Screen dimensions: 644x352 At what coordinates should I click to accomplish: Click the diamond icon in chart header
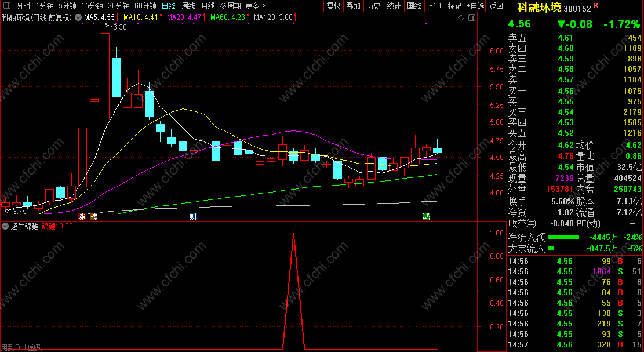click(461, 17)
